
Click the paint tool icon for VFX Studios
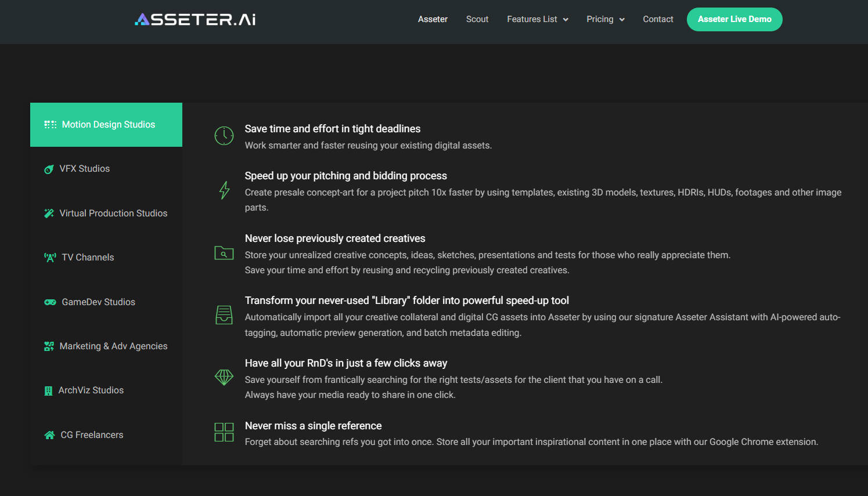click(x=49, y=168)
